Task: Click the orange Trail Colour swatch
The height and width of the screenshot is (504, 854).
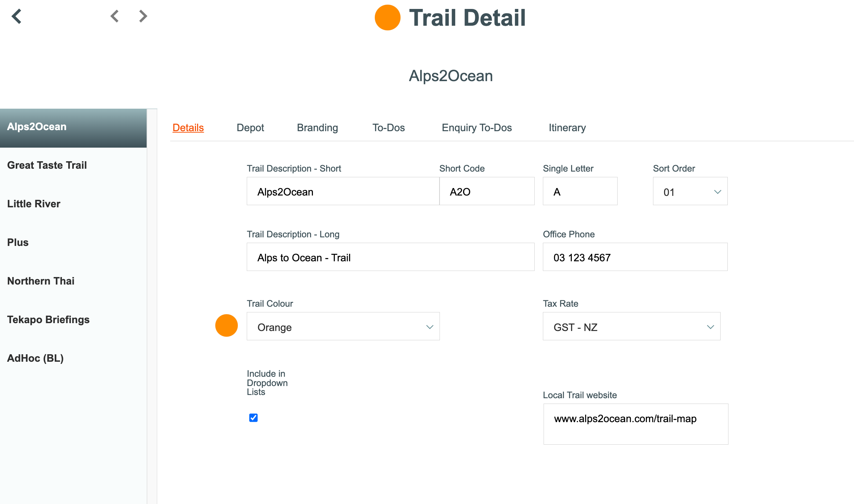Action: click(x=226, y=325)
